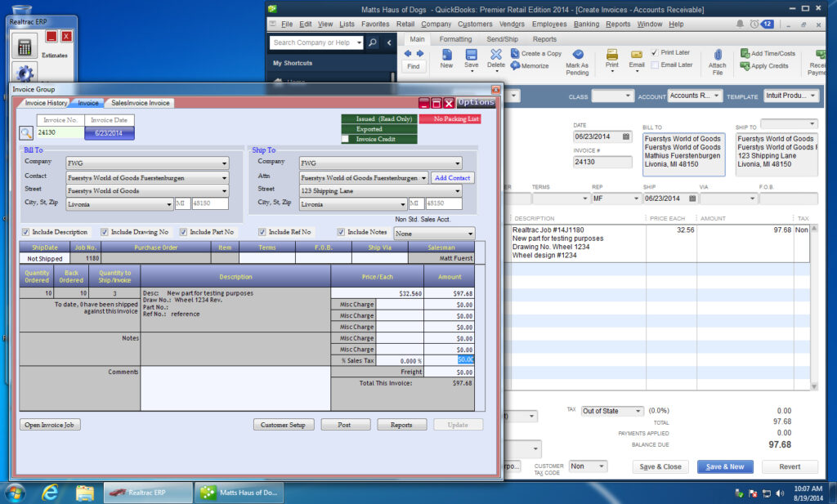Click Create a Copy in ribbon
Screen dimensions: 837x504
pos(536,53)
